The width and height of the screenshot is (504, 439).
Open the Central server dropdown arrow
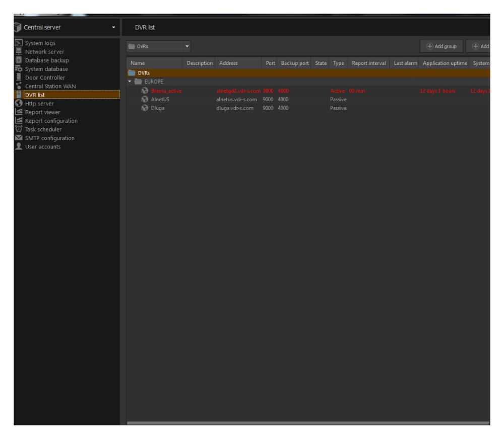point(113,28)
